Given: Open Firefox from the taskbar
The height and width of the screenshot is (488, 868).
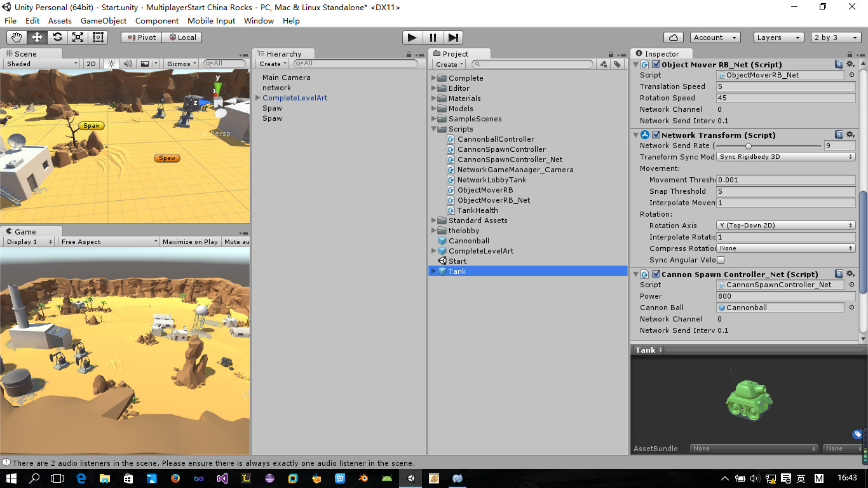Looking at the screenshot, I should (x=175, y=478).
